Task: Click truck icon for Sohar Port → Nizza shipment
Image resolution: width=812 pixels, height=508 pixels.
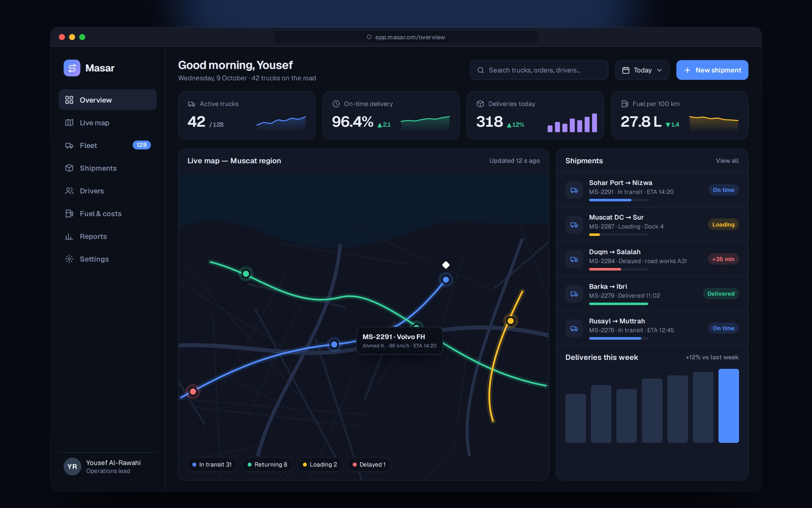Action: coord(574,190)
